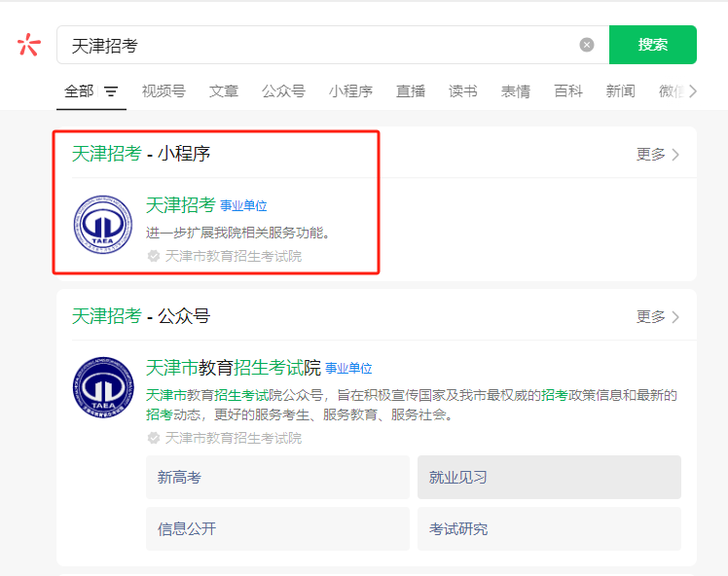Open the filter icon beside 全部
The image size is (728, 576).
(111, 91)
